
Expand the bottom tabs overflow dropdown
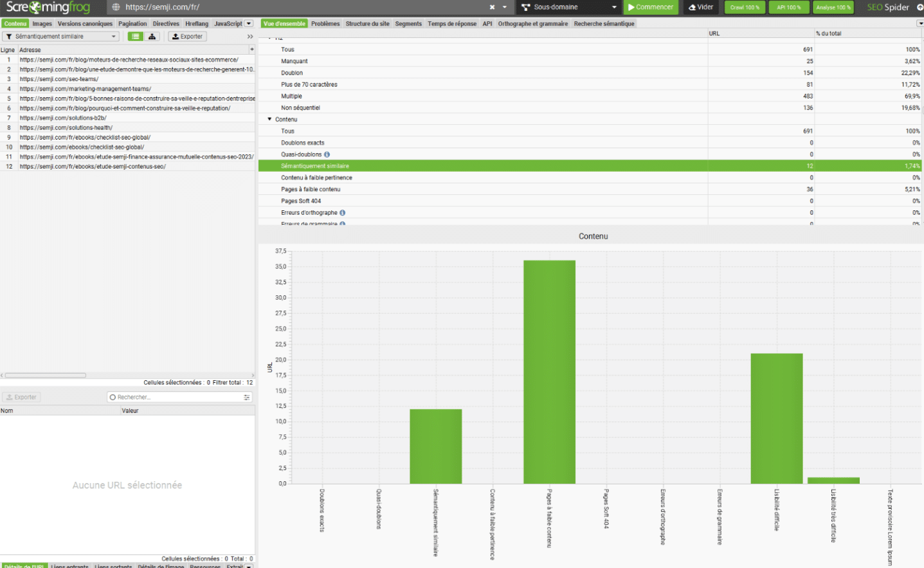coord(249,566)
